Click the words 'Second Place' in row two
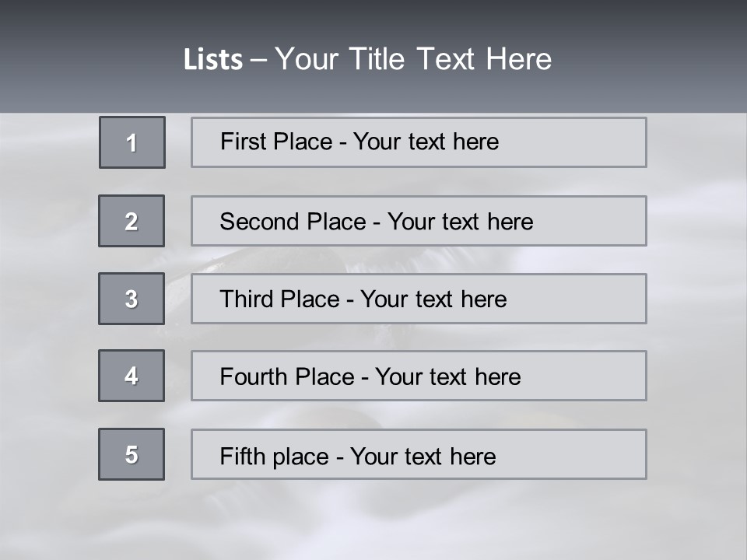Viewport: 747px width, 560px height. click(x=293, y=222)
